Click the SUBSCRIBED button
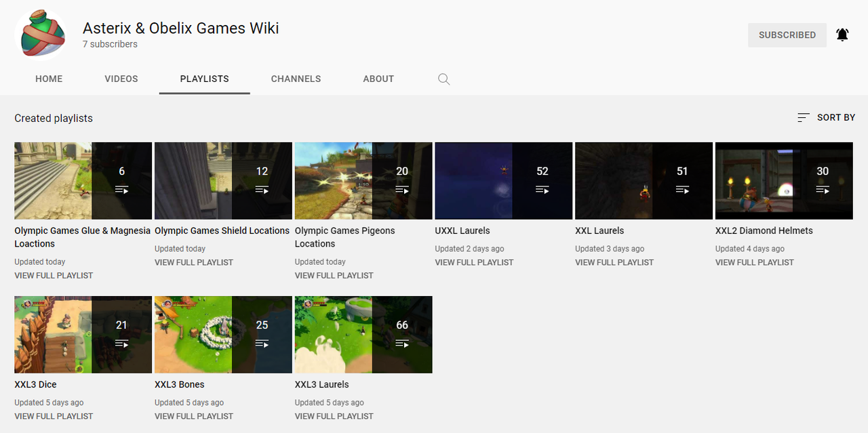868x433 pixels. click(x=787, y=35)
